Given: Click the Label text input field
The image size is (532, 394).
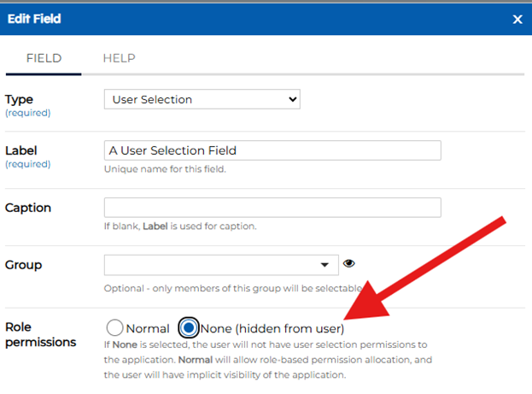Looking at the screenshot, I should pos(272,150).
